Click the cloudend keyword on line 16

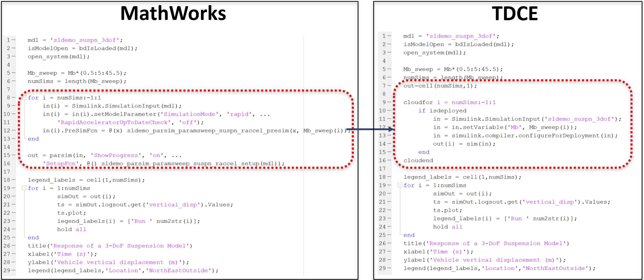click(x=418, y=160)
